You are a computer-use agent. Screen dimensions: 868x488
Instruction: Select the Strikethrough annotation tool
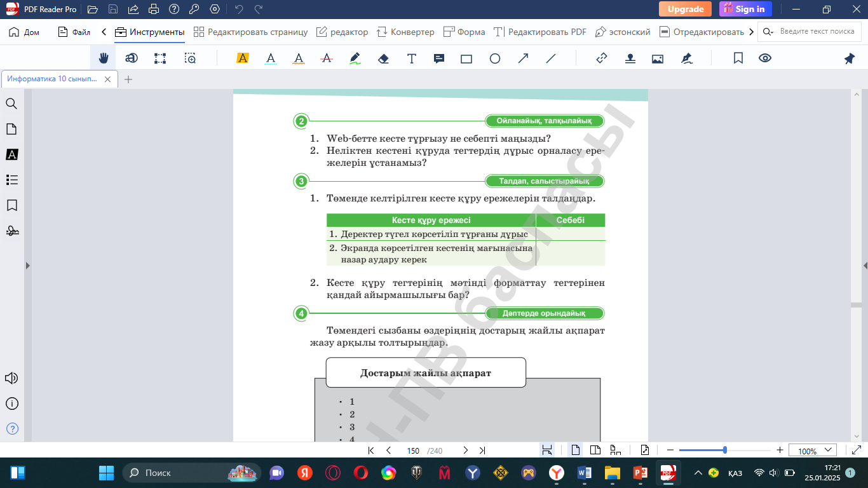click(327, 58)
